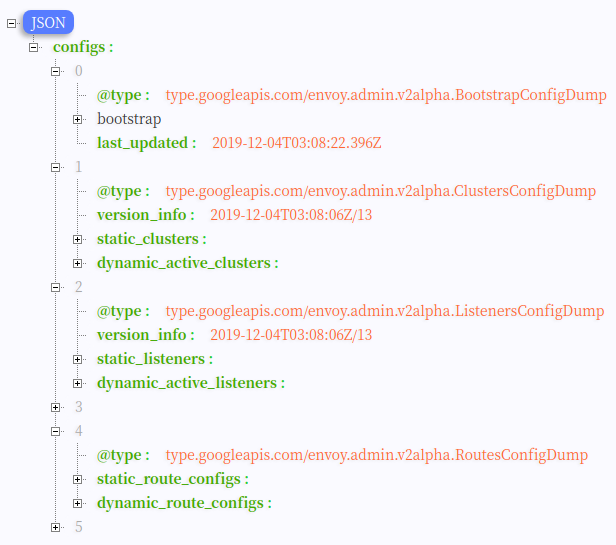
Task: Collapse array item 0
Action: (x=56, y=71)
